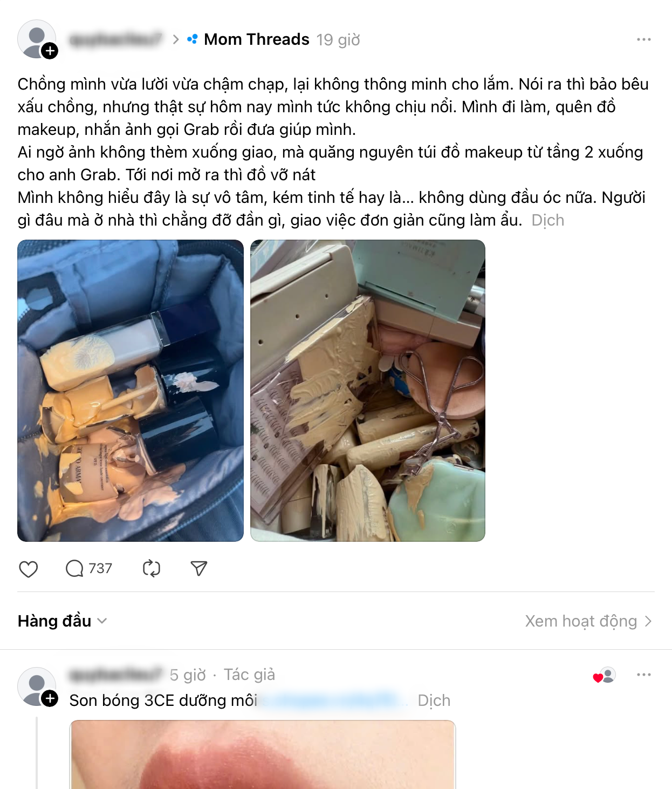Translate the reply with Dịch

[x=434, y=700]
